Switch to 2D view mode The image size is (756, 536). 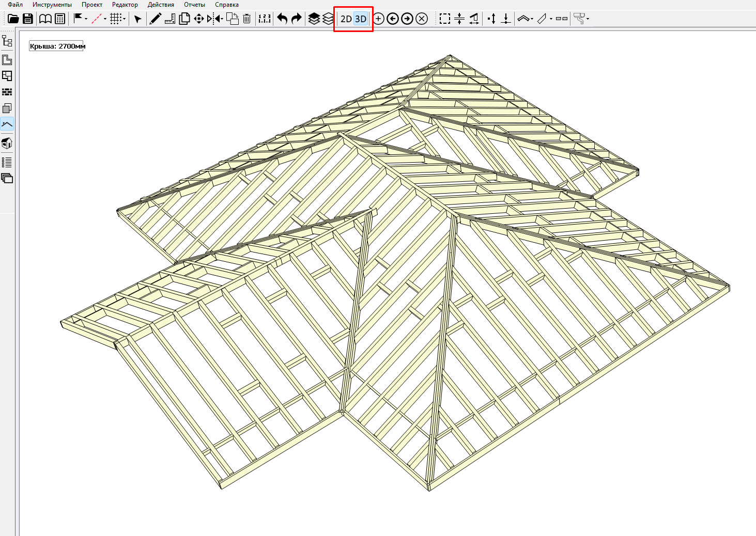346,19
